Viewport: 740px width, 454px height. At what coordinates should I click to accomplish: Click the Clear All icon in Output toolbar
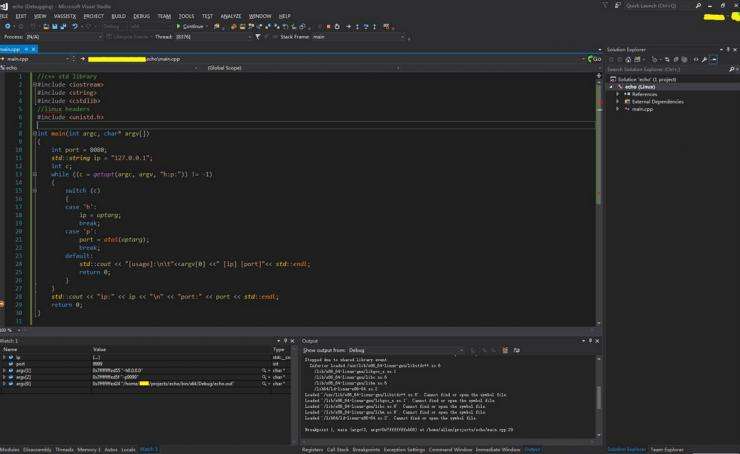tap(505, 350)
